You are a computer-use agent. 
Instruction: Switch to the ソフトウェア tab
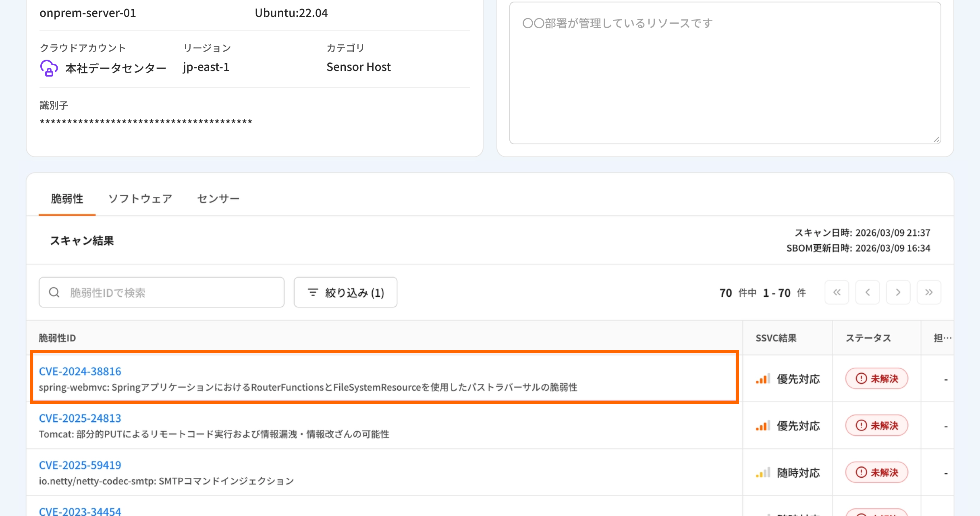click(140, 198)
